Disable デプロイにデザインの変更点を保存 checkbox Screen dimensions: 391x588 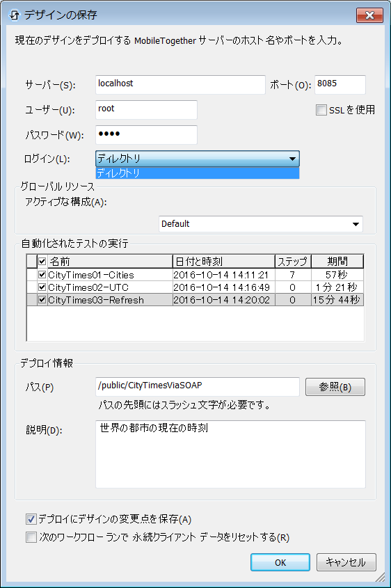[x=31, y=519]
